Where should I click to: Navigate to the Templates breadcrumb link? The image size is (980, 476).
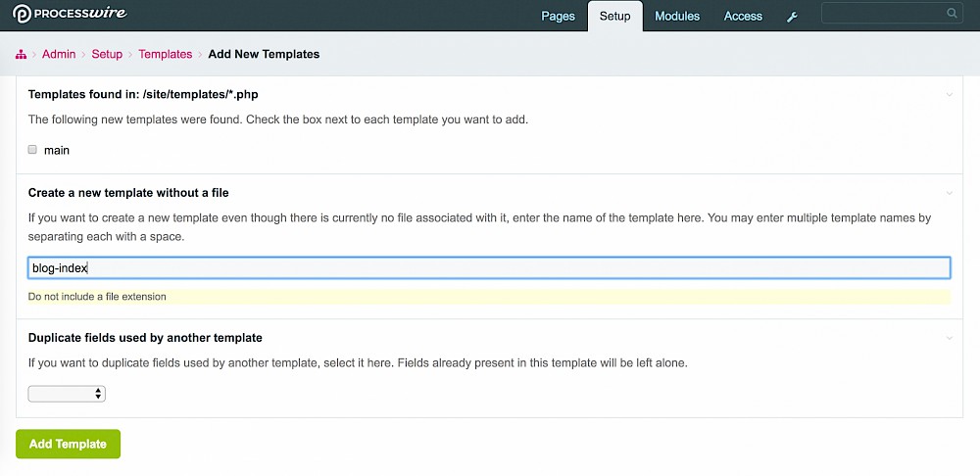165,55
